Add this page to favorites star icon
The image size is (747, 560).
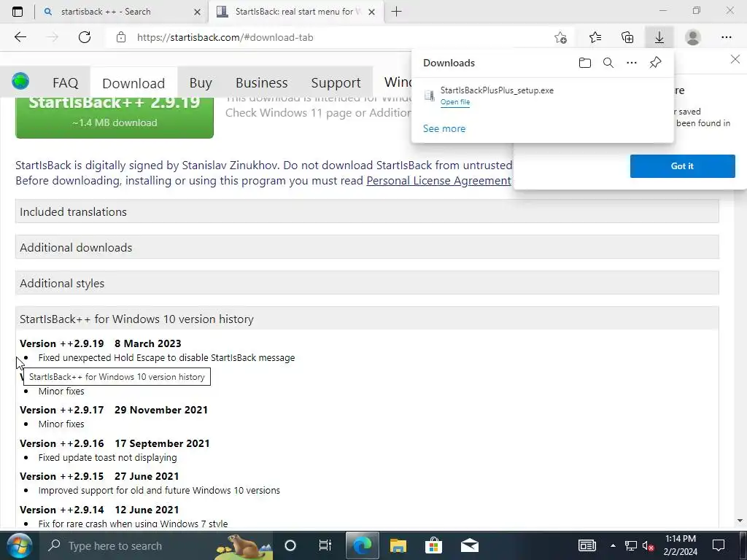coord(561,37)
